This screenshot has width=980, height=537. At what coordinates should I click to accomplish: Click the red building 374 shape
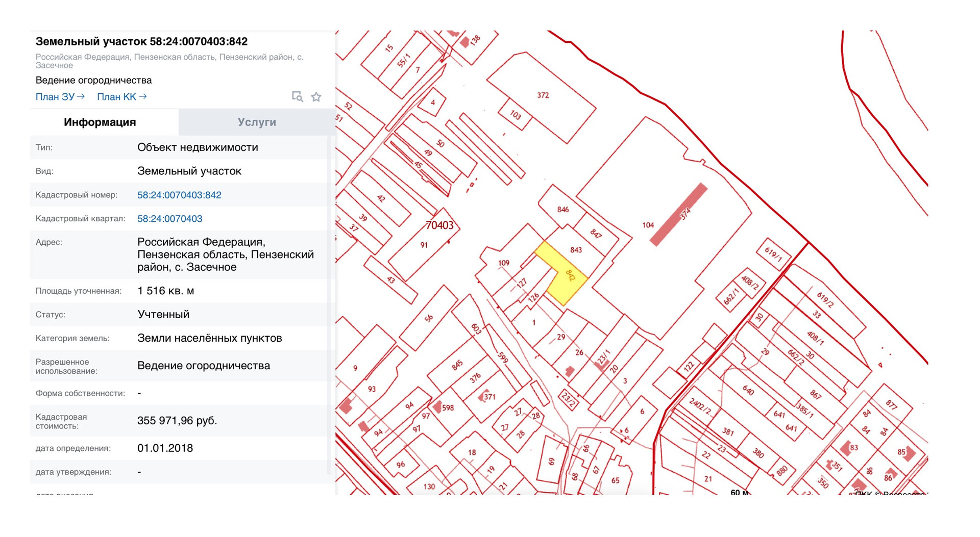[x=679, y=215]
